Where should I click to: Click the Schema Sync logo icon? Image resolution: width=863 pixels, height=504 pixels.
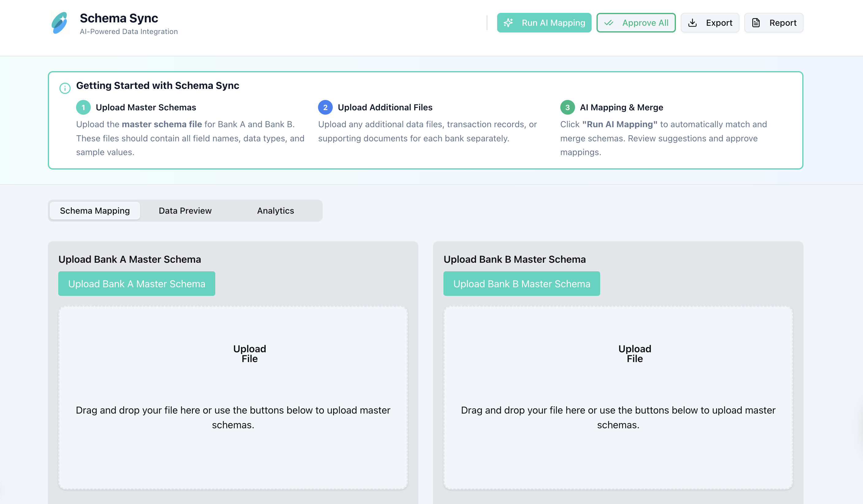click(x=59, y=23)
